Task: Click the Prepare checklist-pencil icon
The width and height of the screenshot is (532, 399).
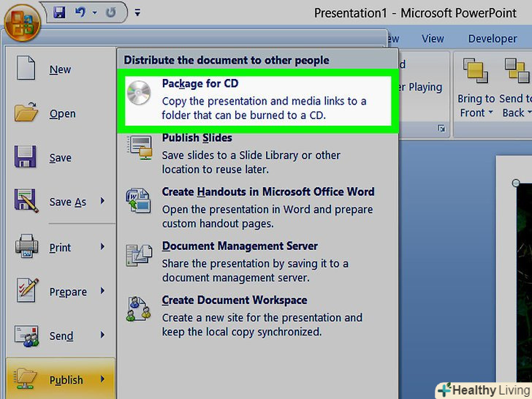Action: tap(27, 290)
